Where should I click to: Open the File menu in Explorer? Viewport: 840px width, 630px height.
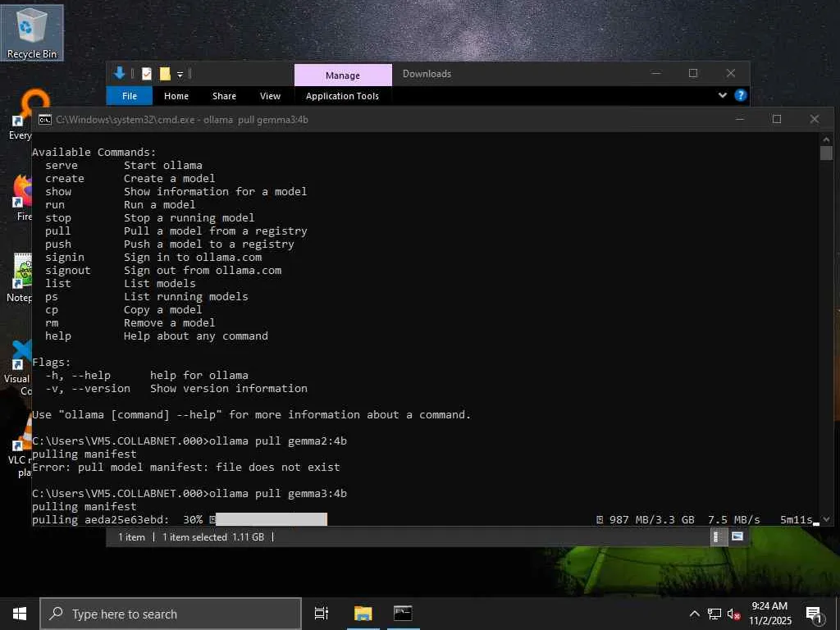point(129,96)
